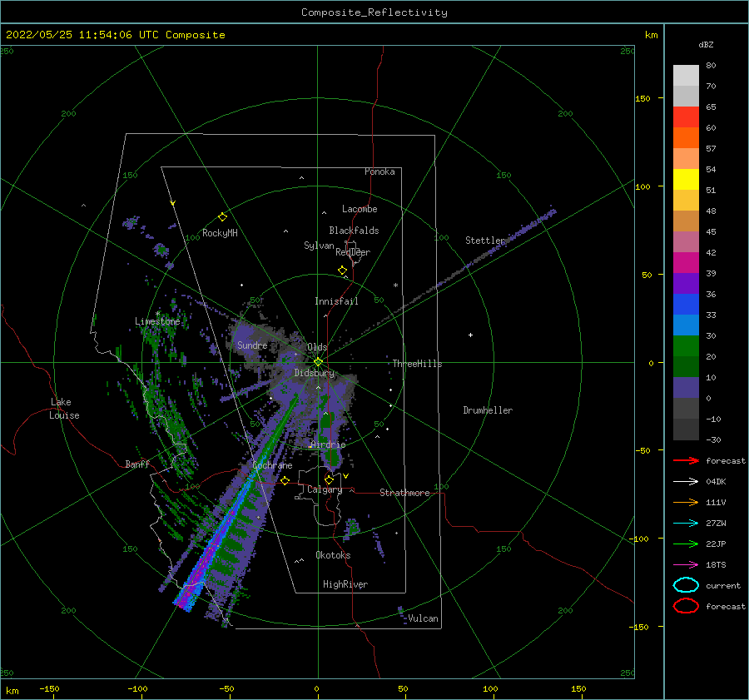Click the dBZ legend heading
Viewport: 749px width, 700px height.
706,44
